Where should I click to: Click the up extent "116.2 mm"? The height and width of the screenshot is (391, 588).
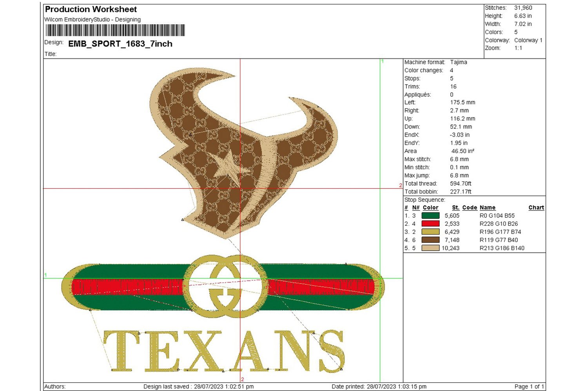click(x=463, y=119)
